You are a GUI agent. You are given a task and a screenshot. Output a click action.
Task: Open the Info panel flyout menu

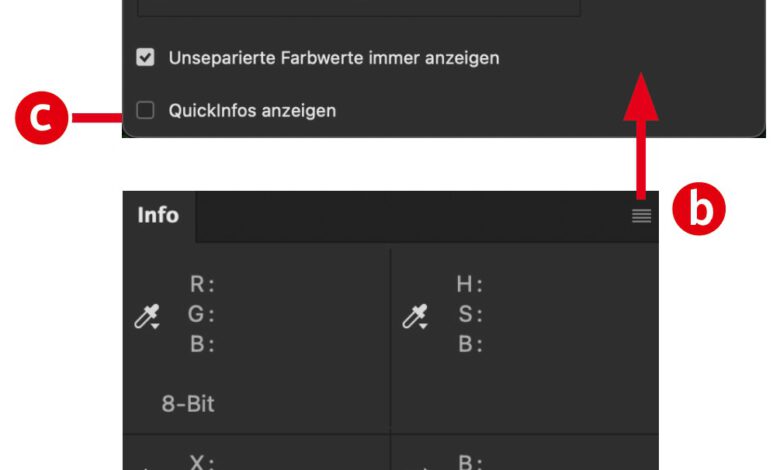tap(641, 216)
